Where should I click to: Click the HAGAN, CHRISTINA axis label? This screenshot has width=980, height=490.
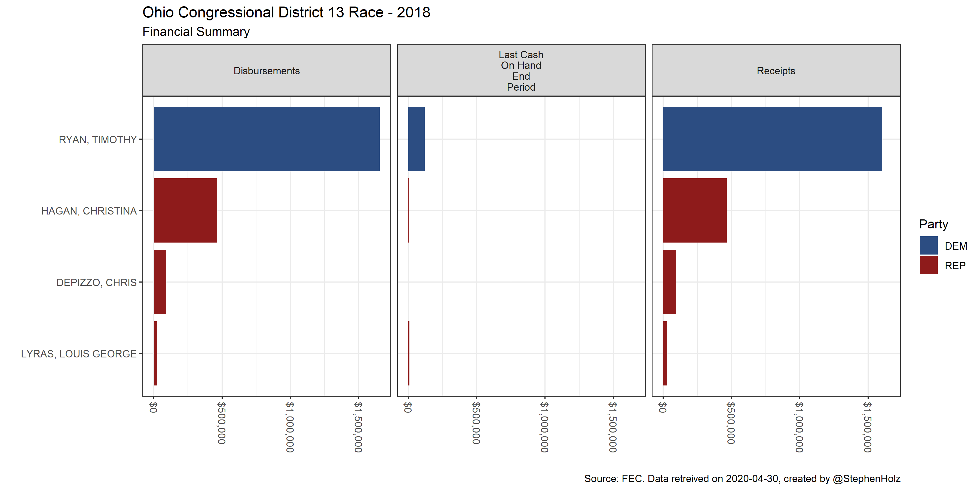(89, 211)
